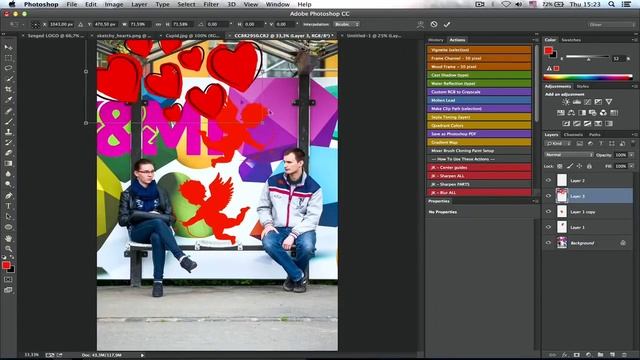Switch to warp mode icon

pyautogui.click(x=420, y=24)
